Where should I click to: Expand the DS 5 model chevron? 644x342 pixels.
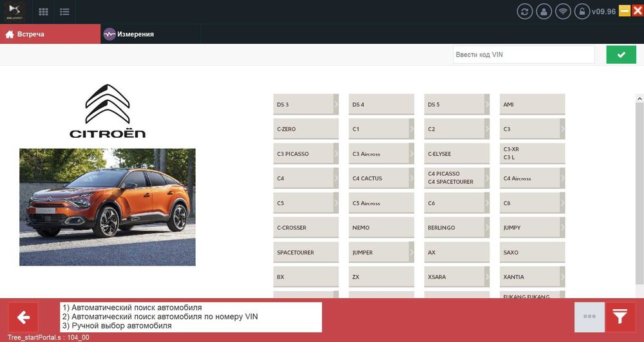[487, 104]
